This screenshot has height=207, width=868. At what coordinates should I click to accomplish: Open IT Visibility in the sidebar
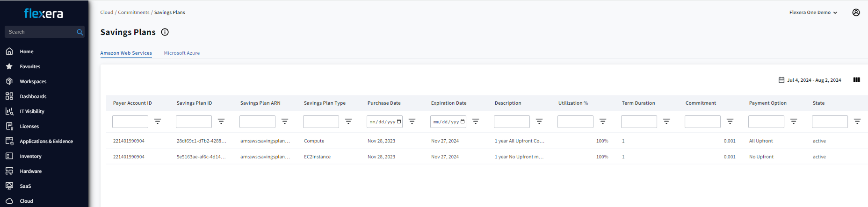32,111
